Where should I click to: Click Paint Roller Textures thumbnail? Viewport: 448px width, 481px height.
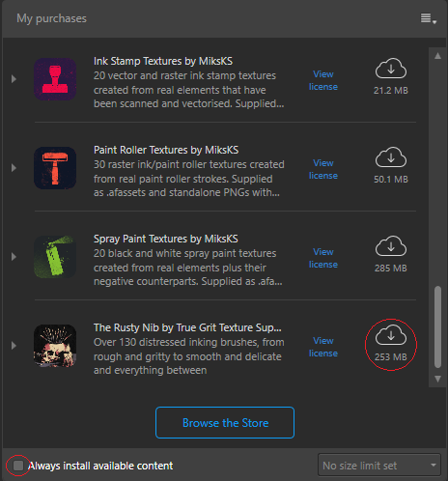[x=55, y=168]
